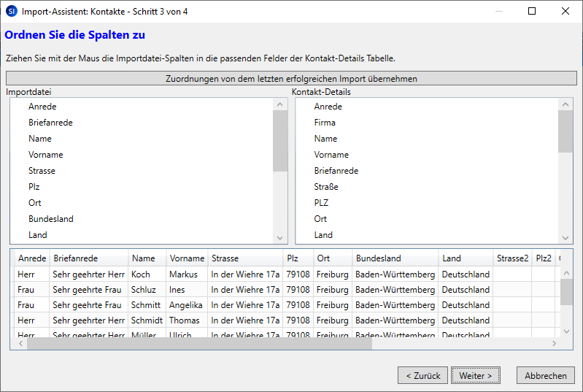The width and height of the screenshot is (583, 392).
Task: Apply mappings from last successful import
Action: pos(291,78)
